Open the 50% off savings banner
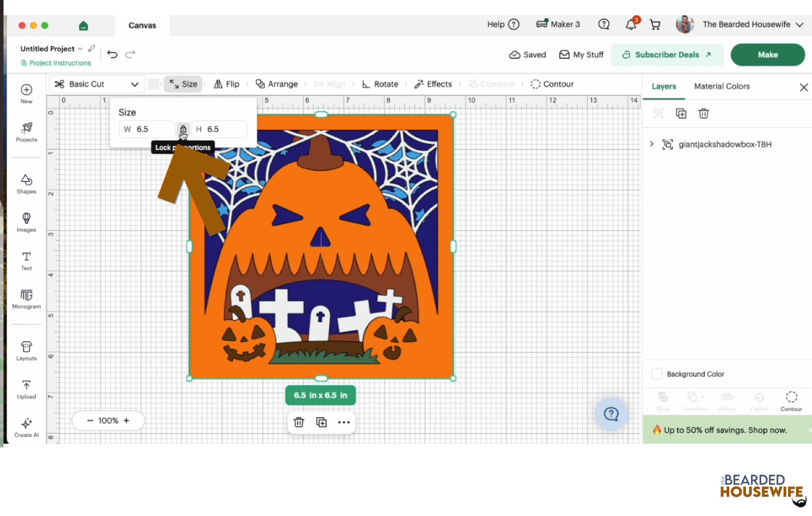Viewport: 812px width, 516px height. point(726,430)
